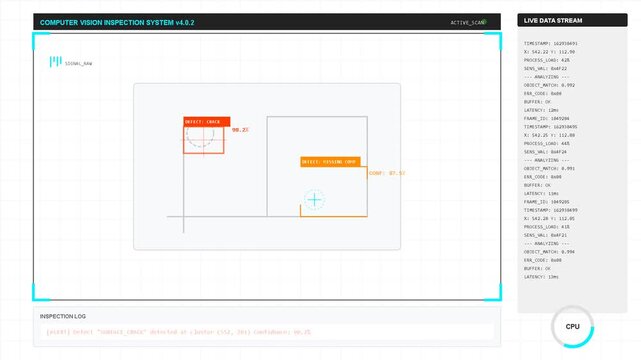Viewport: 641px width, 360px height.
Task: Select the orange DEFECT: MISSING COMP label
Action: point(330,162)
